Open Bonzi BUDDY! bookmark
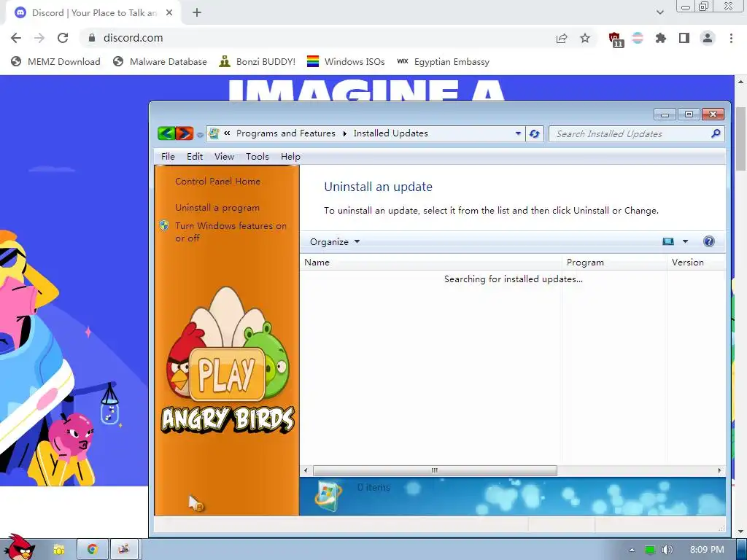The width and height of the screenshot is (747, 560). [258, 62]
